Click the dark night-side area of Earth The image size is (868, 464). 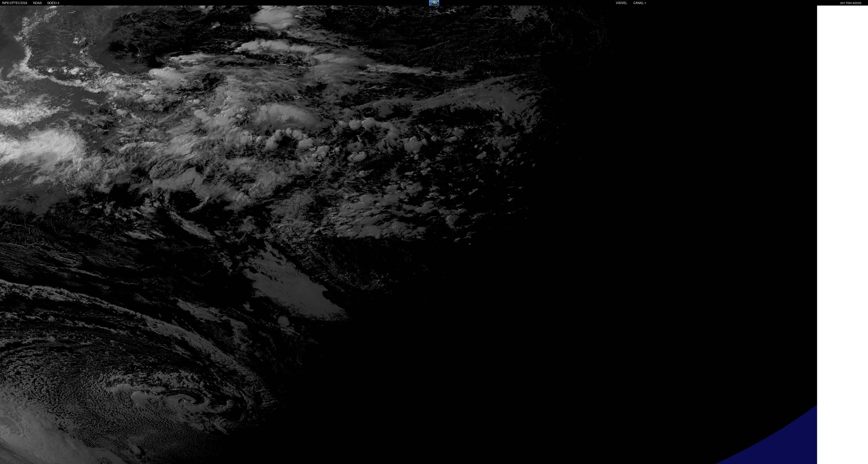click(607, 270)
